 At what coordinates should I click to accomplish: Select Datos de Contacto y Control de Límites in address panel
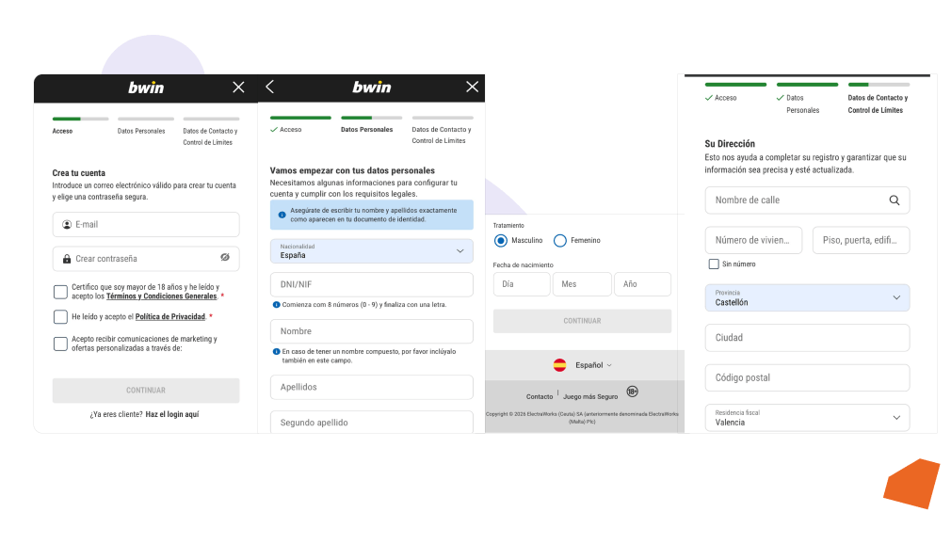pyautogui.click(x=878, y=104)
